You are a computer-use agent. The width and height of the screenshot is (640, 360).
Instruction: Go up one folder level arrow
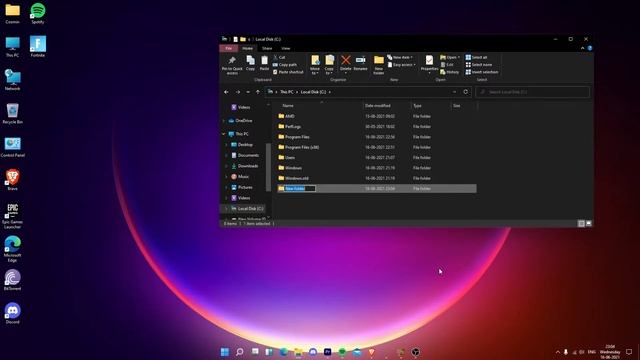click(258, 92)
